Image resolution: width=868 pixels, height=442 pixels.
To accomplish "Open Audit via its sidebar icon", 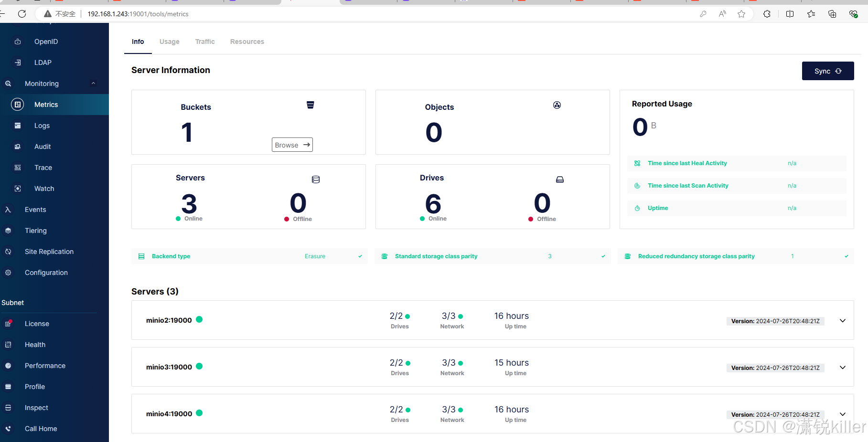I will pos(18,147).
